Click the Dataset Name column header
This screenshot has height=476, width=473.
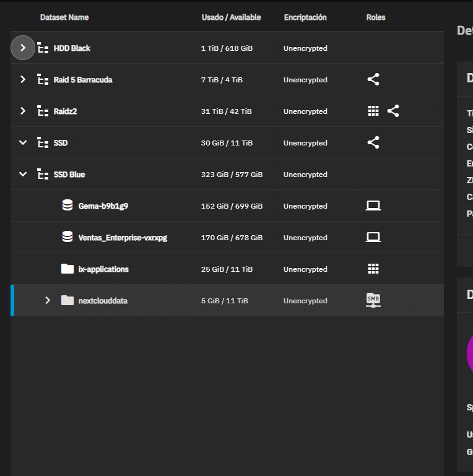coord(64,17)
